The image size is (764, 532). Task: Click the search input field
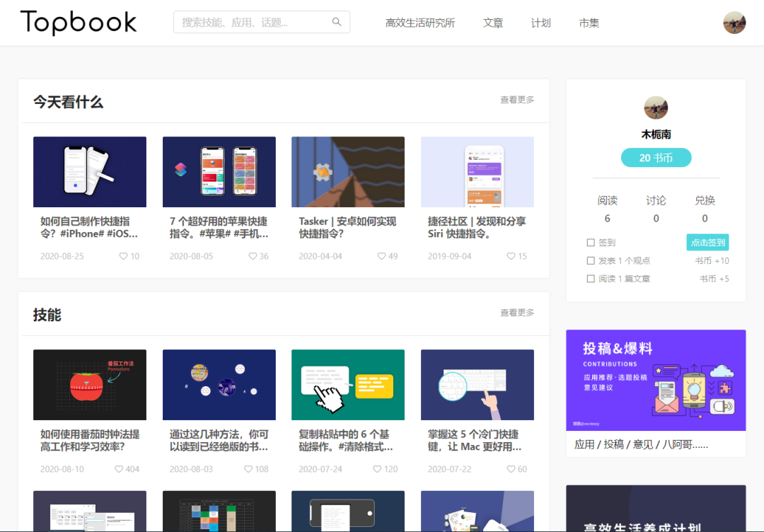click(255, 22)
